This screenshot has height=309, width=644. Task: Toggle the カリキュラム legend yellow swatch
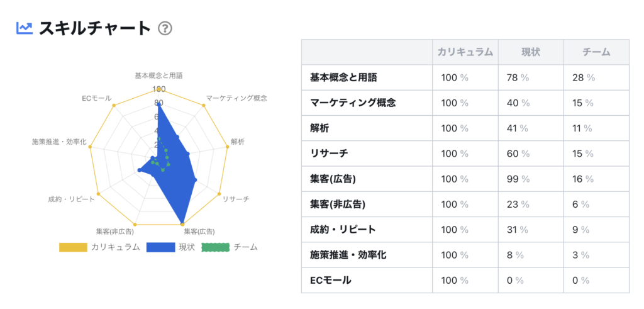pos(72,247)
